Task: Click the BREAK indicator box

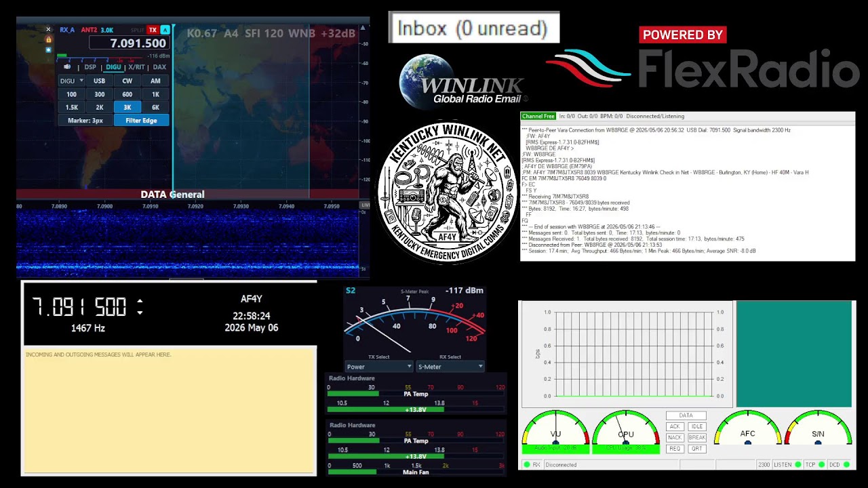Action: (697, 437)
